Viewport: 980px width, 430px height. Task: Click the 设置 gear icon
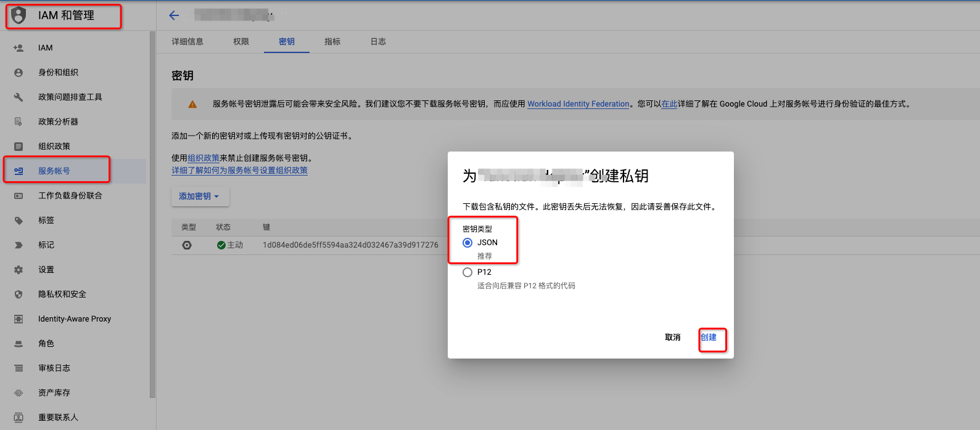click(x=19, y=269)
